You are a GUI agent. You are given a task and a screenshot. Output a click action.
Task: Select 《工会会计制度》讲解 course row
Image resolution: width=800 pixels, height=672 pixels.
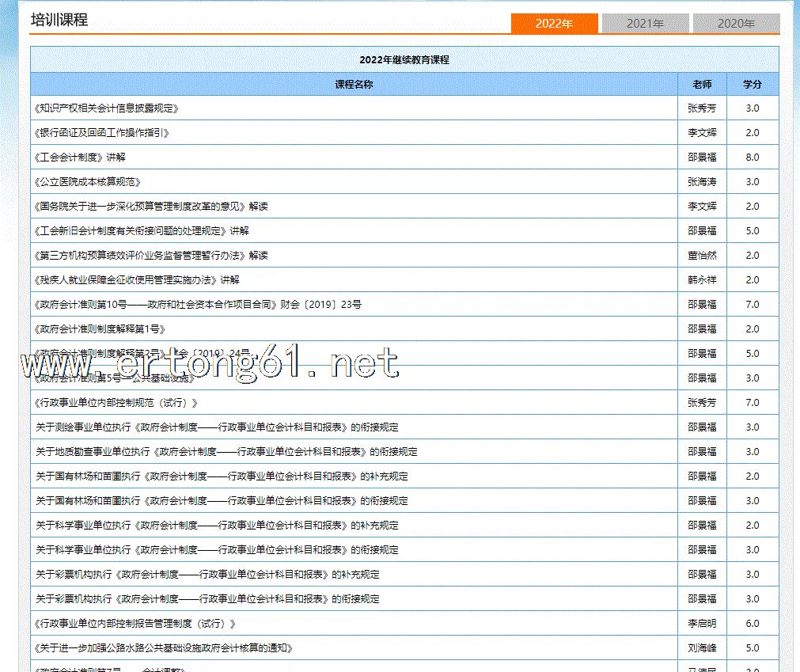point(80,158)
